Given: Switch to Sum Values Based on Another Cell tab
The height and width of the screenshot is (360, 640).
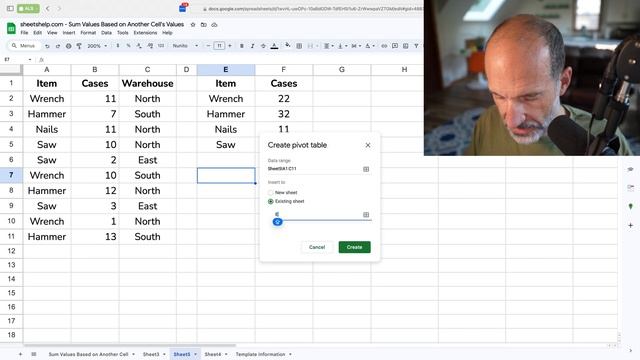Looking at the screenshot, I should pyautogui.click(x=88, y=354).
